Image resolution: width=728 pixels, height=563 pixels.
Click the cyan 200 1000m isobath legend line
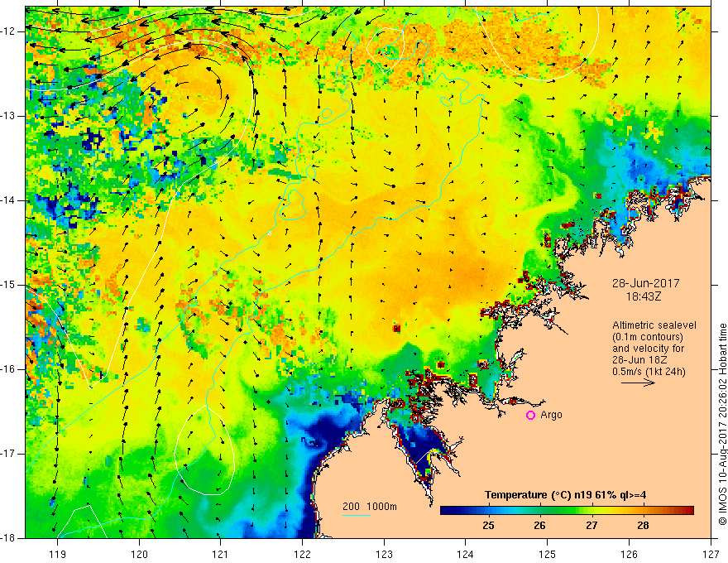tap(357, 515)
